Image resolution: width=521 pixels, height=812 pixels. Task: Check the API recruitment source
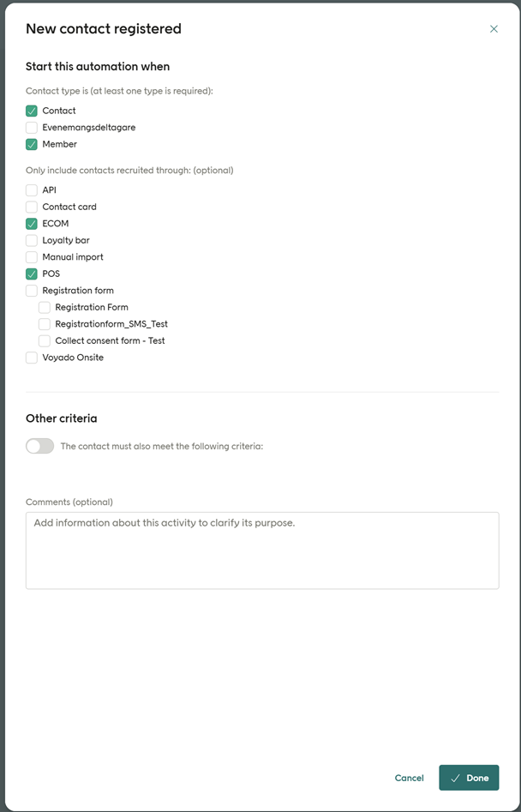click(32, 190)
